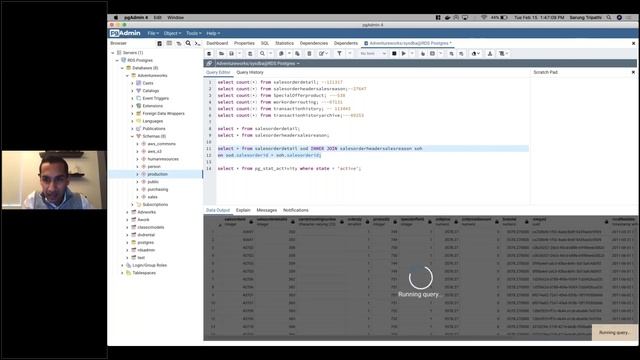640x360 pixels.
Task: Switch to the Dashboard tab
Action: (x=217, y=43)
